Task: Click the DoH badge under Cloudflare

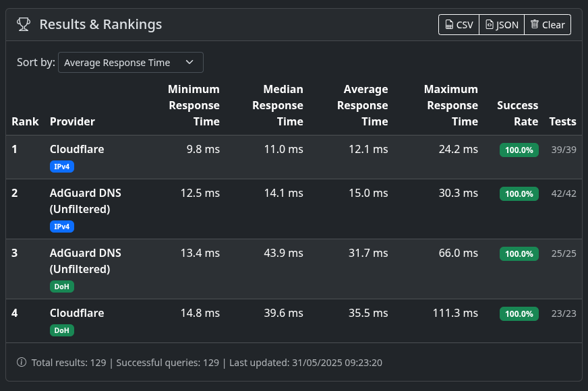Action: tap(62, 330)
